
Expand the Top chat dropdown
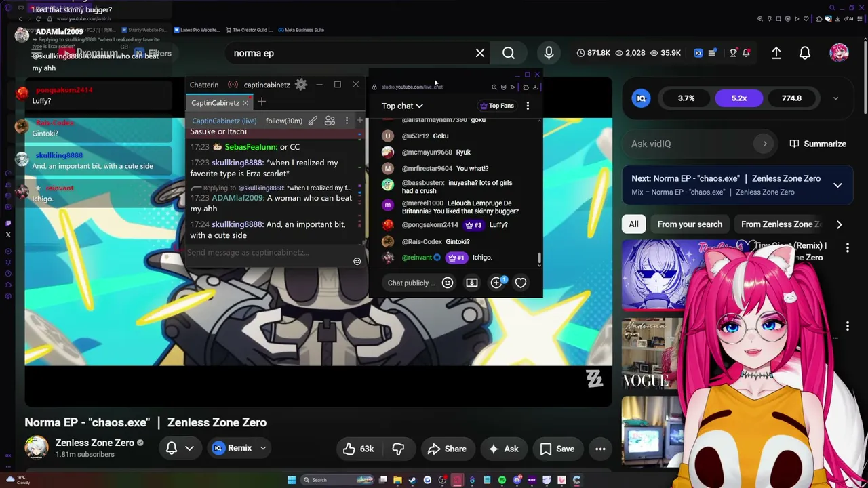(x=402, y=106)
